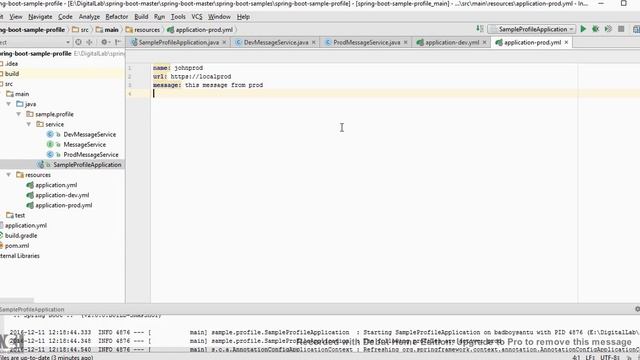Screen dimensions: 640x360
Task: Close SampleProfileApplication.java tab
Action: [x=224, y=42]
